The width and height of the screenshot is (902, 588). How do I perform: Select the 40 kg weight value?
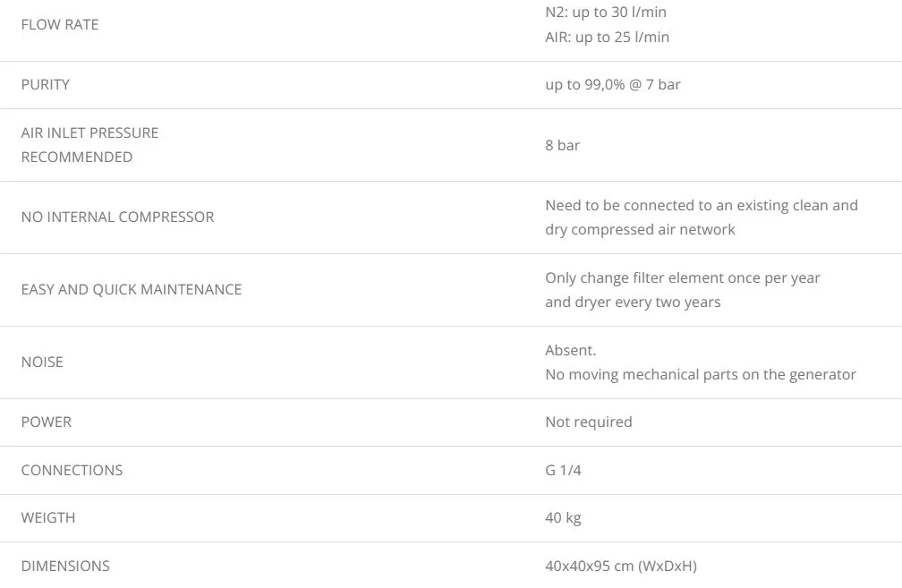coord(564,517)
